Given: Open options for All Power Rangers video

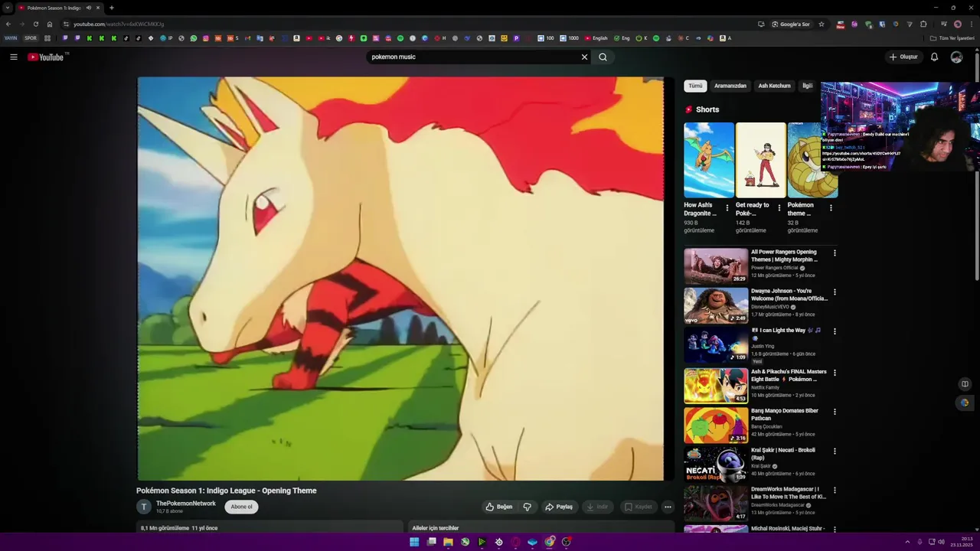Looking at the screenshot, I should 835,253.
